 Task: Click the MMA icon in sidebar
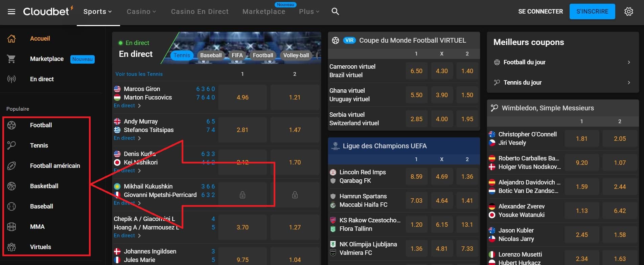coord(11,227)
